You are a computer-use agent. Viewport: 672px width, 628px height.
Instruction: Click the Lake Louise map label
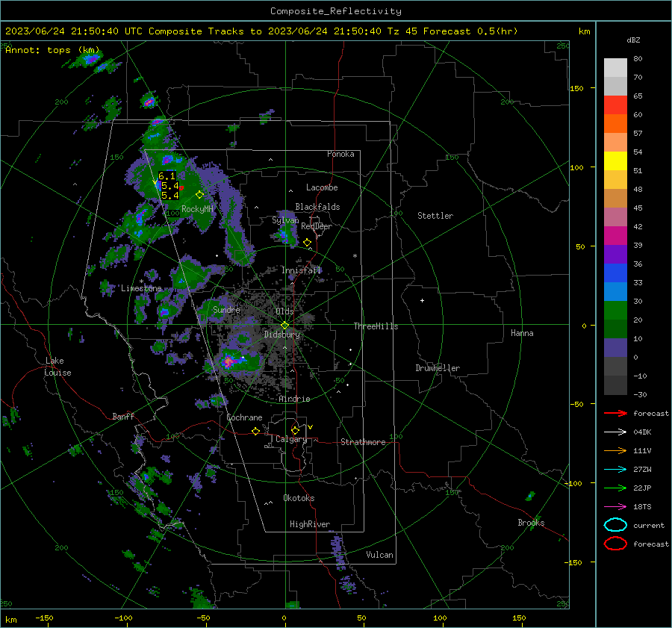point(57,367)
